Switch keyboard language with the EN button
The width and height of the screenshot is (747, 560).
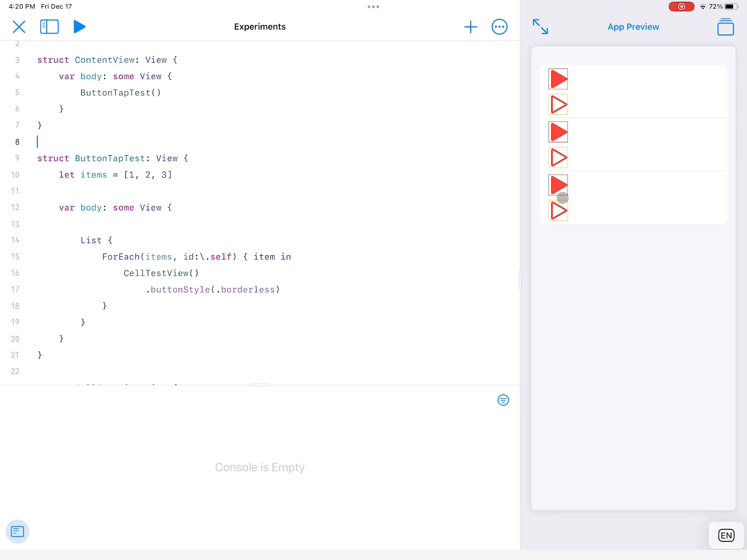tap(726, 535)
